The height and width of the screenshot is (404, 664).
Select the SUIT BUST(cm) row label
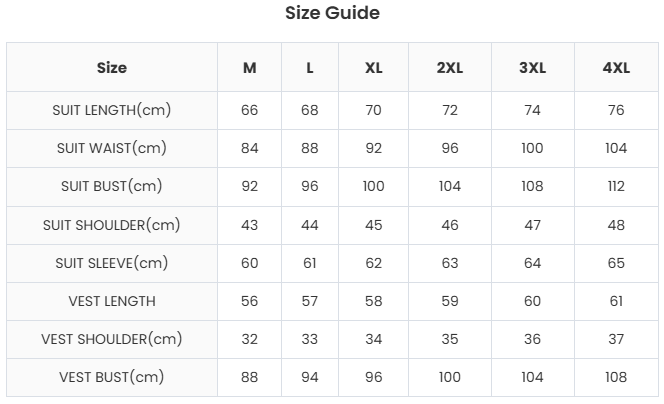[x=112, y=186]
